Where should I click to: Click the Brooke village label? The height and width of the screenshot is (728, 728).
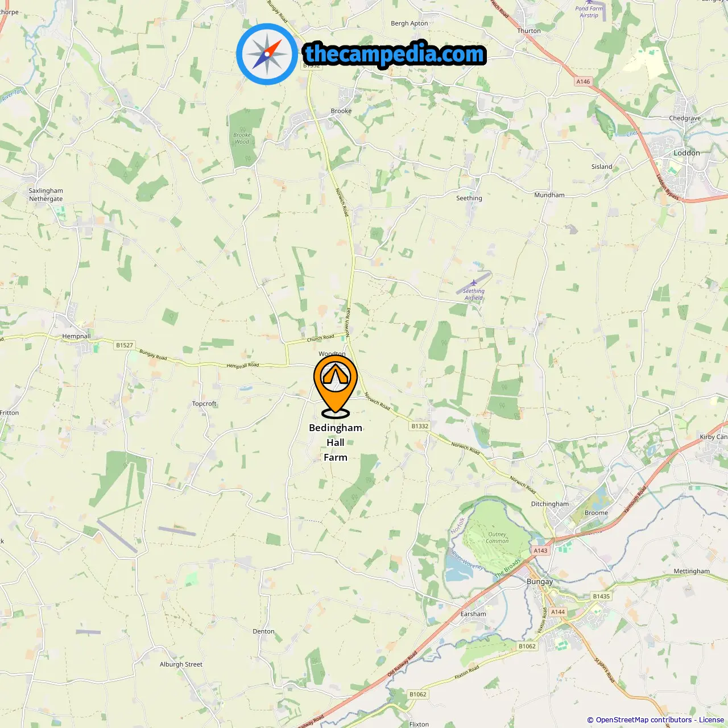point(341,111)
